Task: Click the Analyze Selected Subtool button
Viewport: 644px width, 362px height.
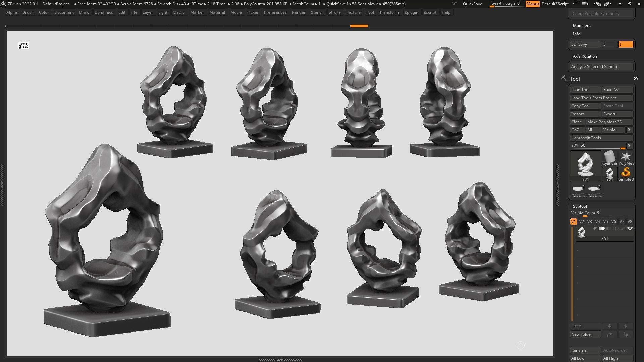Action: pyautogui.click(x=601, y=67)
